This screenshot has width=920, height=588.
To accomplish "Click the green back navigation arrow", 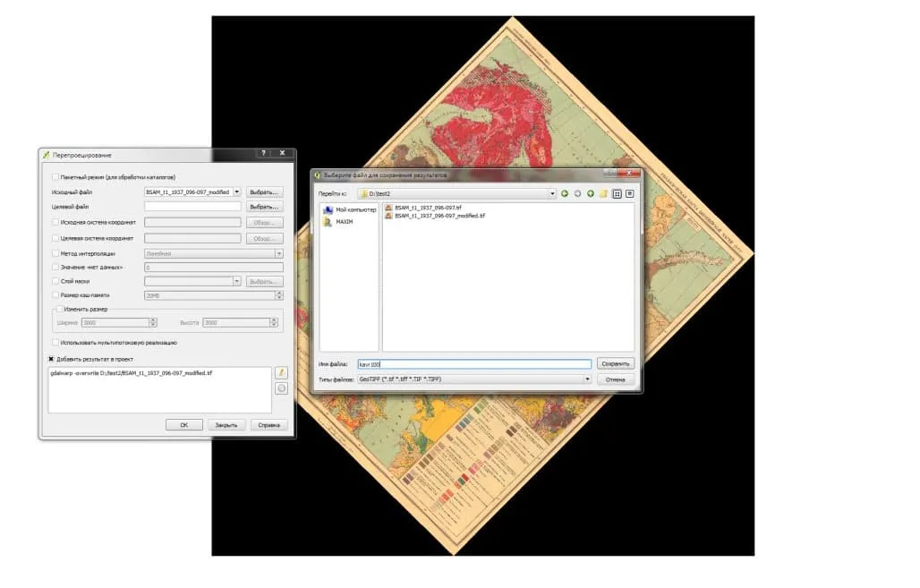I will click(565, 192).
